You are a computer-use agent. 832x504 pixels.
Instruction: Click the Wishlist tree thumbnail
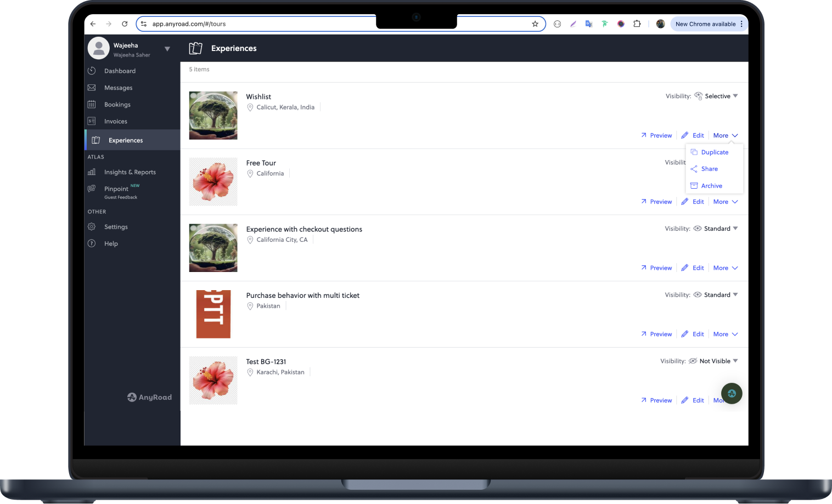click(213, 115)
